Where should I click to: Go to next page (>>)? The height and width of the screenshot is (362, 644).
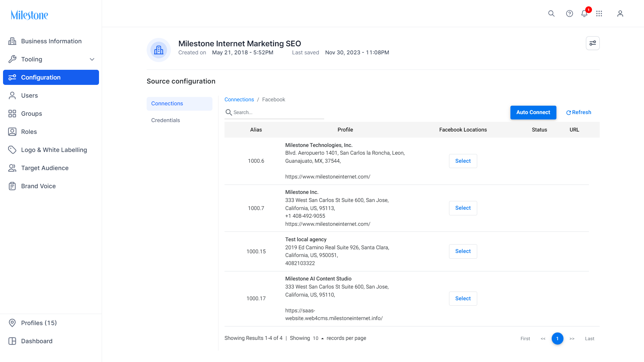[x=572, y=339]
